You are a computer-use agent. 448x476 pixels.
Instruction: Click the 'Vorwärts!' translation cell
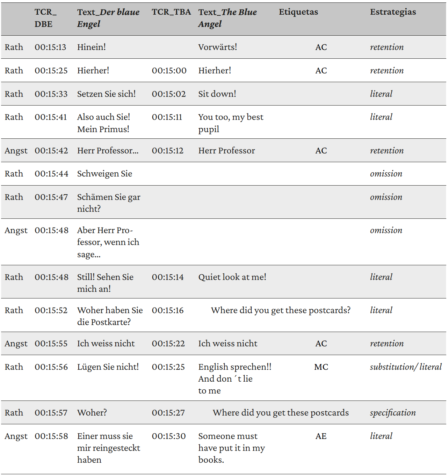click(x=217, y=47)
